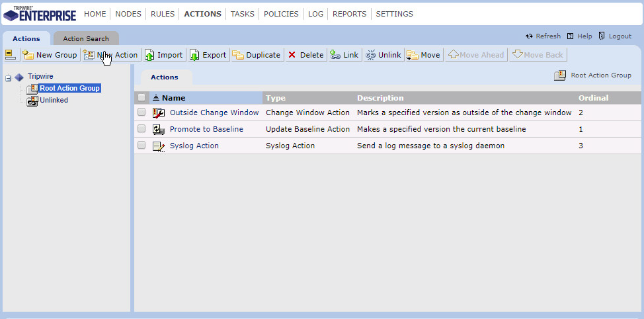
Task: Check the Syslog Action row checkbox
Action: coord(141,146)
